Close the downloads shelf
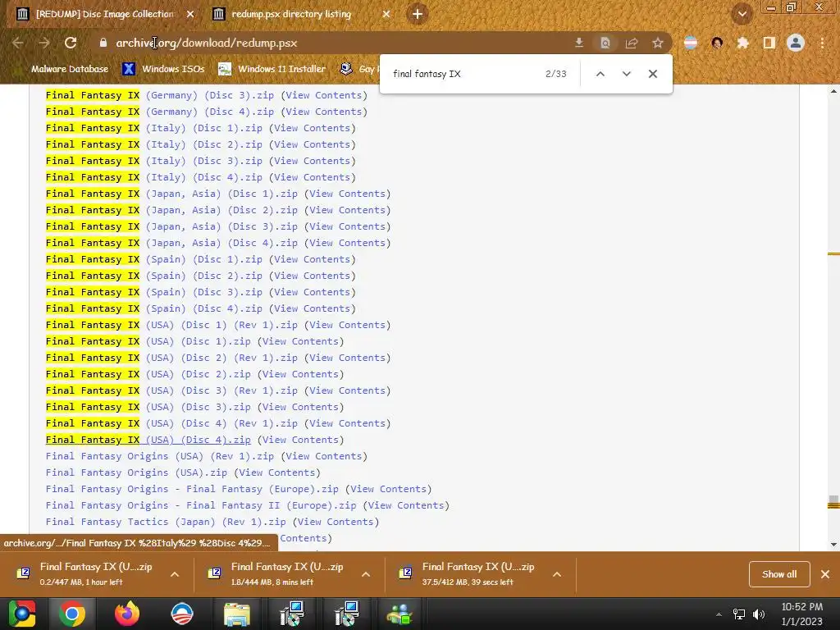The height and width of the screenshot is (630, 840). point(825,574)
